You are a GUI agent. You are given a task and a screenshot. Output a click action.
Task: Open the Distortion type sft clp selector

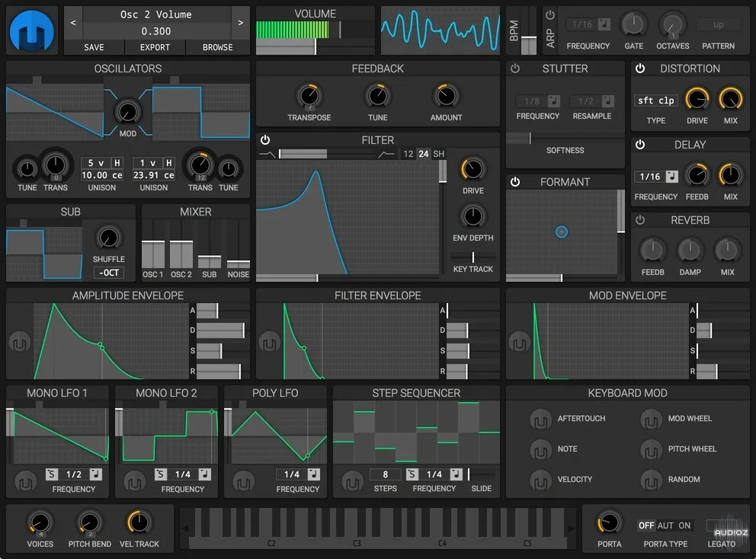[x=655, y=101]
